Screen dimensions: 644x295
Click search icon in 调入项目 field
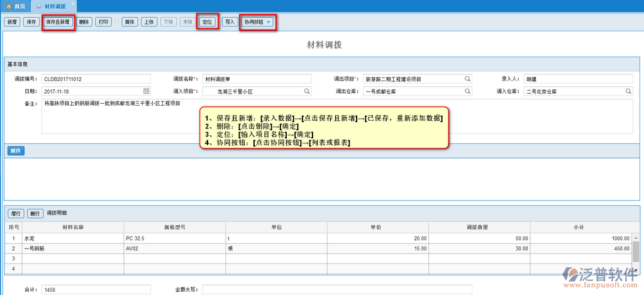point(307,91)
